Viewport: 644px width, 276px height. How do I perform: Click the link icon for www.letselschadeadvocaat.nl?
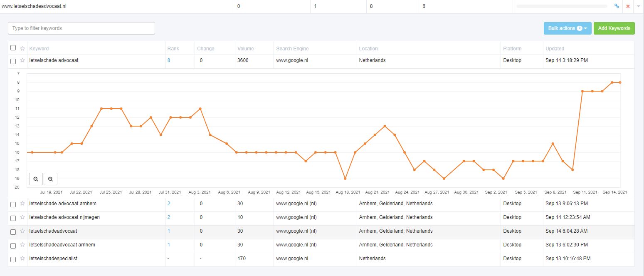pyautogui.click(x=617, y=6)
